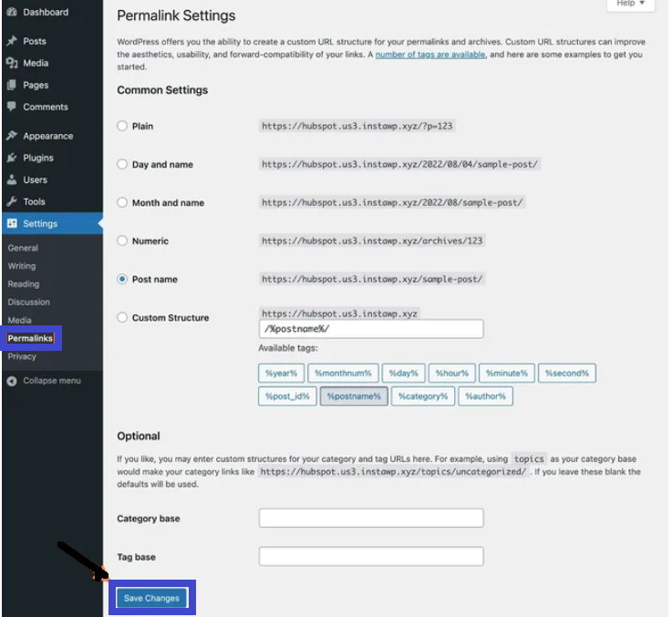Insert the %monthnum% tag

click(x=343, y=373)
